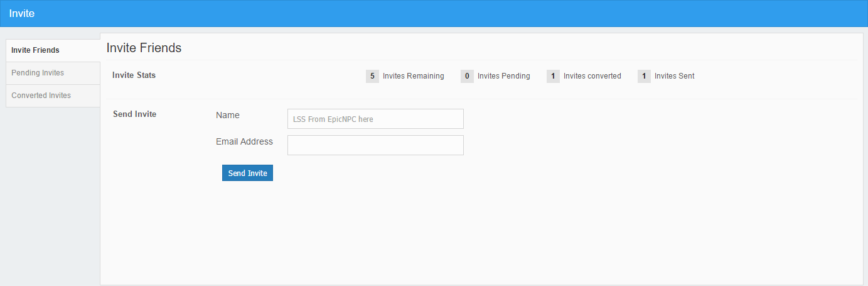This screenshot has width=868, height=286.
Task: Click the Invites Remaining text
Action: click(x=413, y=76)
